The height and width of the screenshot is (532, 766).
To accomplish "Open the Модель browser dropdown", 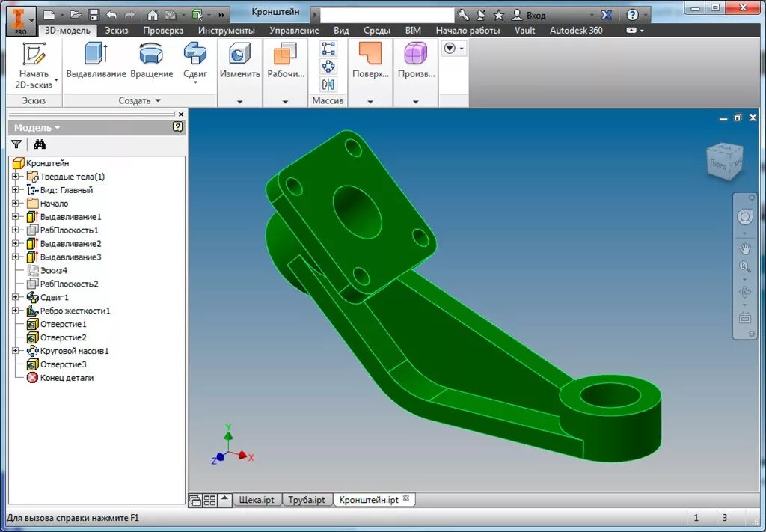I will pos(37,127).
